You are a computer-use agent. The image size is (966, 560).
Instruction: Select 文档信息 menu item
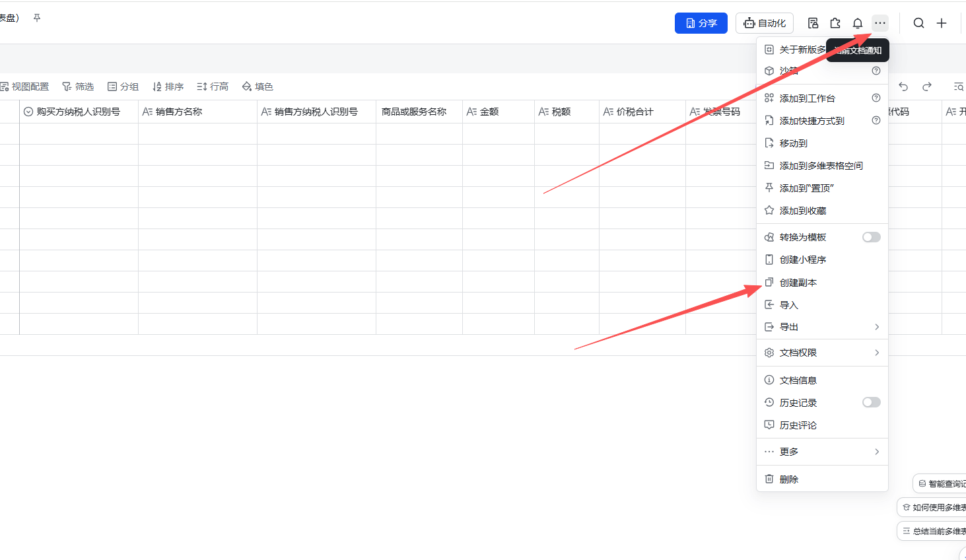pyautogui.click(x=822, y=380)
